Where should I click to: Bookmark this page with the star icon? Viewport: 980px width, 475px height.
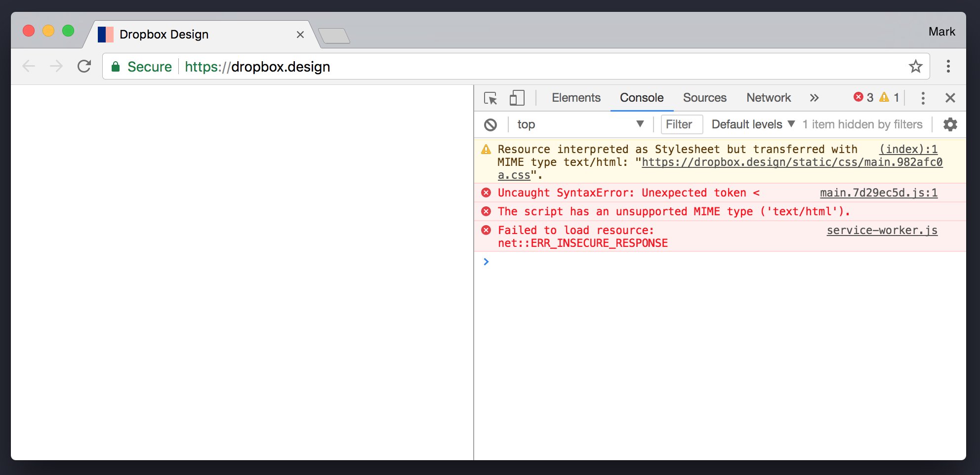click(916, 66)
